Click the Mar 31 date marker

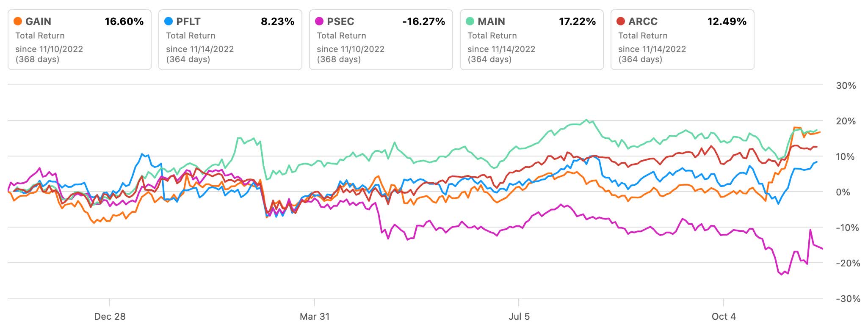point(315,316)
